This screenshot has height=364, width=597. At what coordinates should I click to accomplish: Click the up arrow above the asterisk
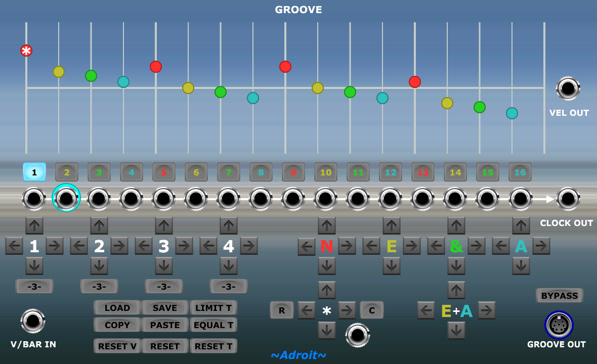click(327, 290)
